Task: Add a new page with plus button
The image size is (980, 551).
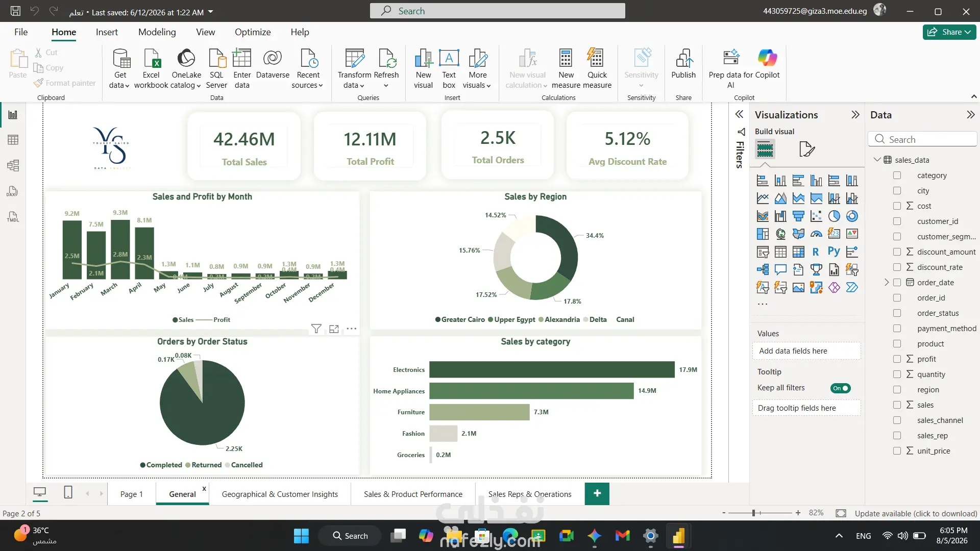Action: [597, 493]
